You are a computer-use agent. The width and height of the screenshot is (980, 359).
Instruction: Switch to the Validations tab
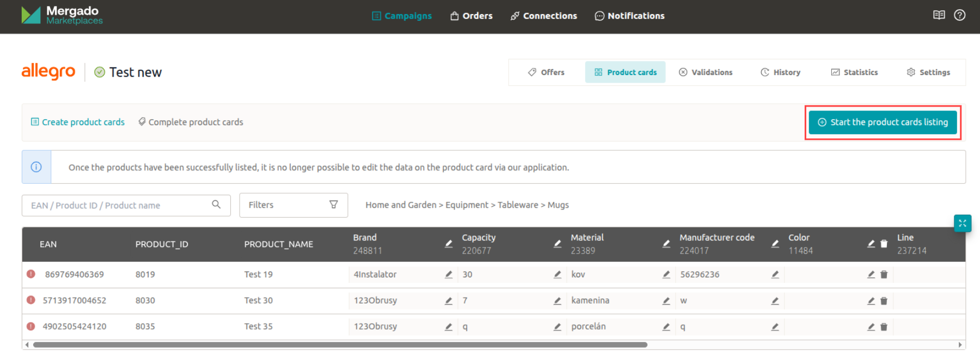706,72
